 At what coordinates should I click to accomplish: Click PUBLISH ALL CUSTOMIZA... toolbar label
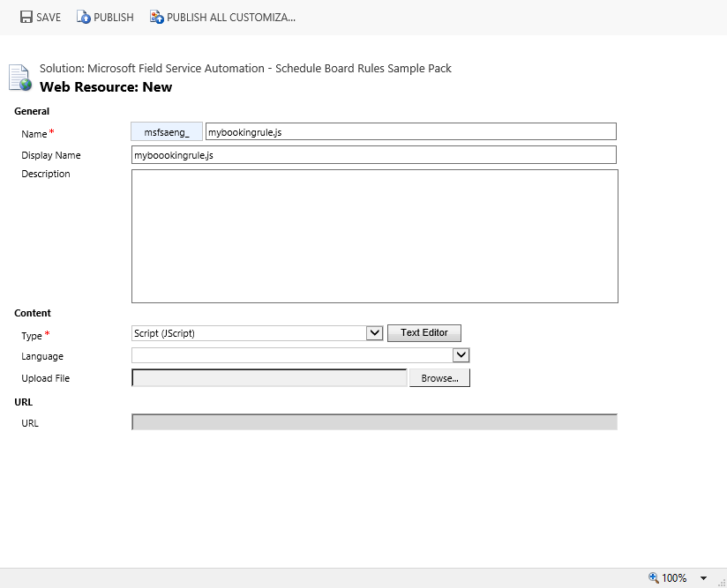[231, 18]
